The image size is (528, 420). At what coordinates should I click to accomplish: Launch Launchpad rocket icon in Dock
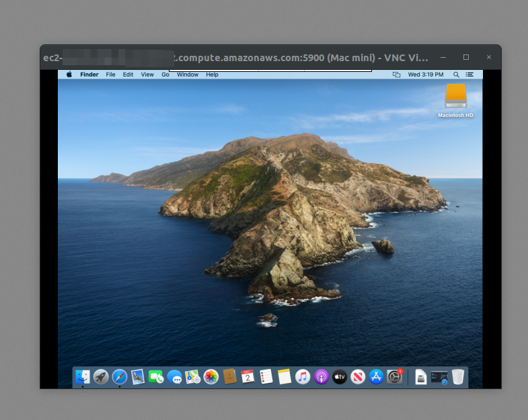click(101, 377)
